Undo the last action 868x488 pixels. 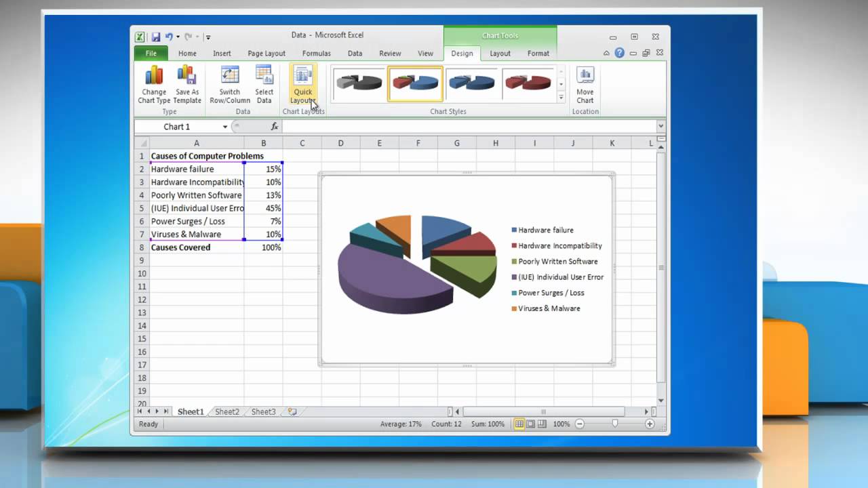click(169, 37)
